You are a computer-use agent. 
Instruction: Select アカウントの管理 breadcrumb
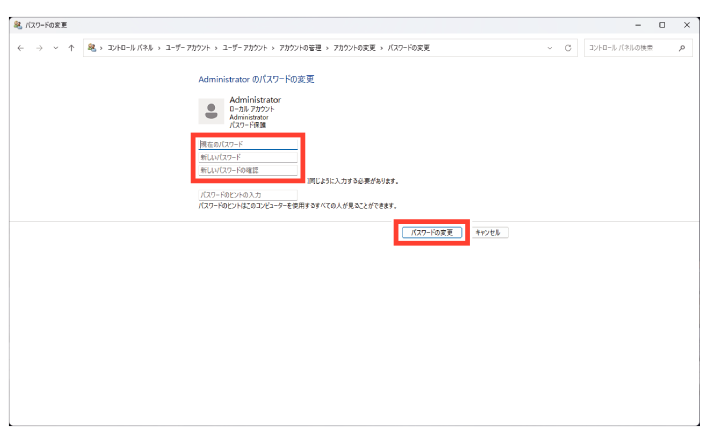point(300,48)
